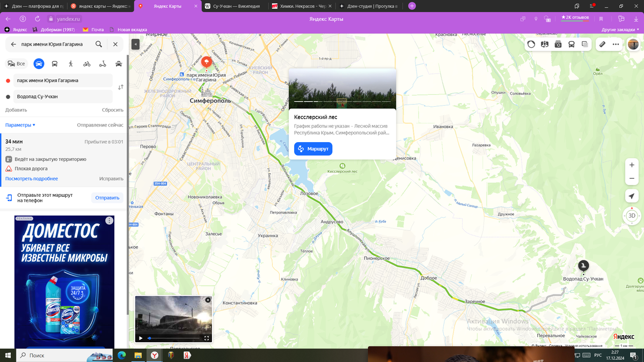This screenshot has width=644, height=362.
Task: Open the map layers selector icon
Action: pos(585,45)
